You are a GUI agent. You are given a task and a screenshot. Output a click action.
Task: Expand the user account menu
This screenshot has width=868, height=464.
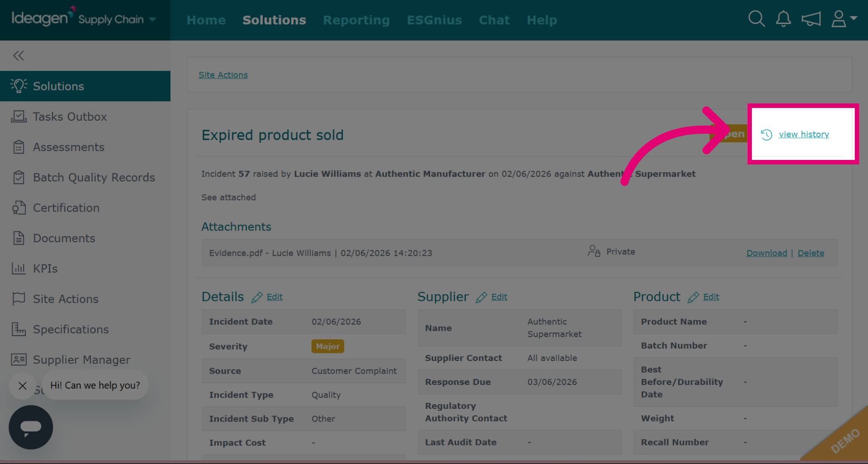coord(844,19)
